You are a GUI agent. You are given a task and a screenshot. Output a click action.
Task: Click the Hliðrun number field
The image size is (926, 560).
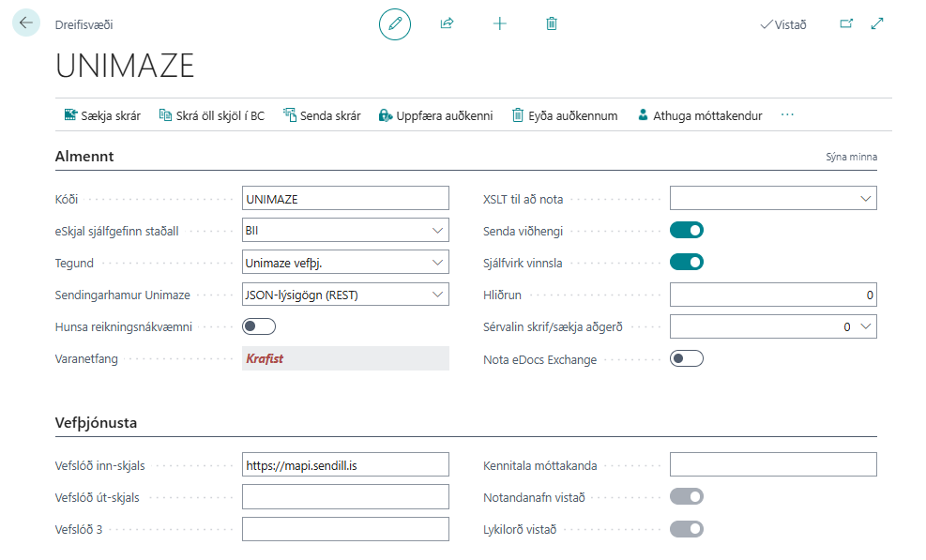(773, 295)
